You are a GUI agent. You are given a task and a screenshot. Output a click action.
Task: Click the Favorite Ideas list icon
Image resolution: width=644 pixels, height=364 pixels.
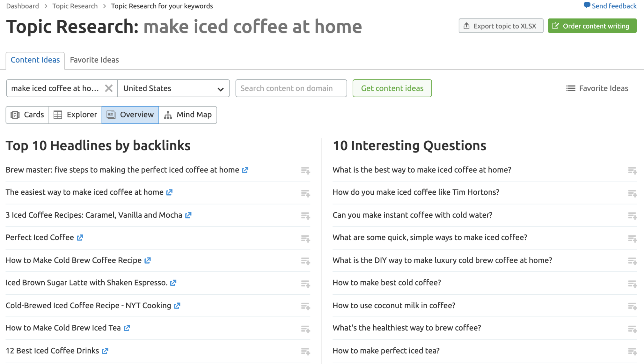coord(571,88)
